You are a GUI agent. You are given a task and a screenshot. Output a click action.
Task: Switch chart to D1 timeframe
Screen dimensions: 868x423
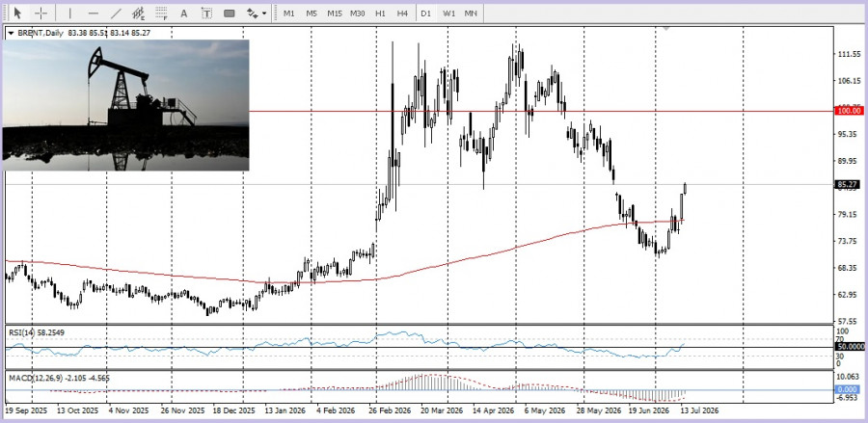click(x=425, y=13)
